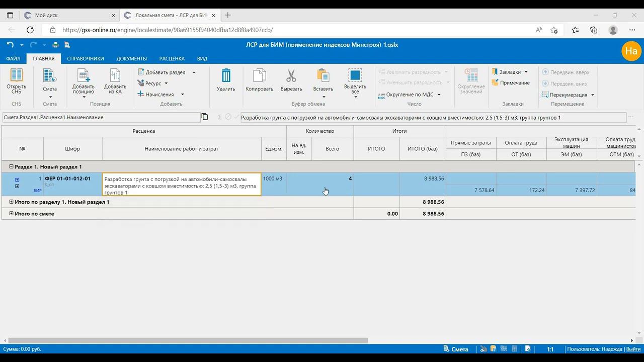Click the formula bar text field
Viewport: 644px width, 362px height.
click(x=433, y=118)
